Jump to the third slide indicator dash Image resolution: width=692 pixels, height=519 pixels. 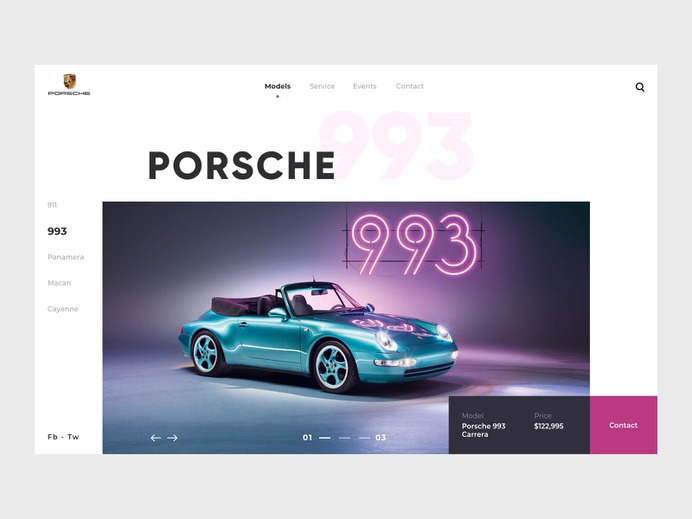tap(365, 438)
